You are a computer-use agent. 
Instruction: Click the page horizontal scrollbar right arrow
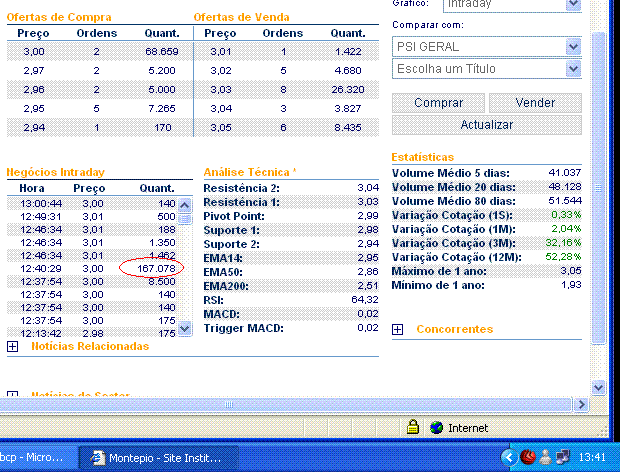581,404
